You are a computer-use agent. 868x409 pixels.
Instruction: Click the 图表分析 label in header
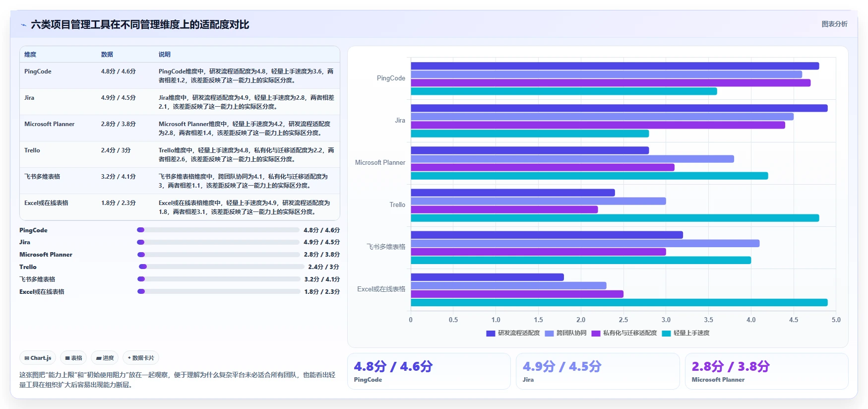click(x=834, y=24)
